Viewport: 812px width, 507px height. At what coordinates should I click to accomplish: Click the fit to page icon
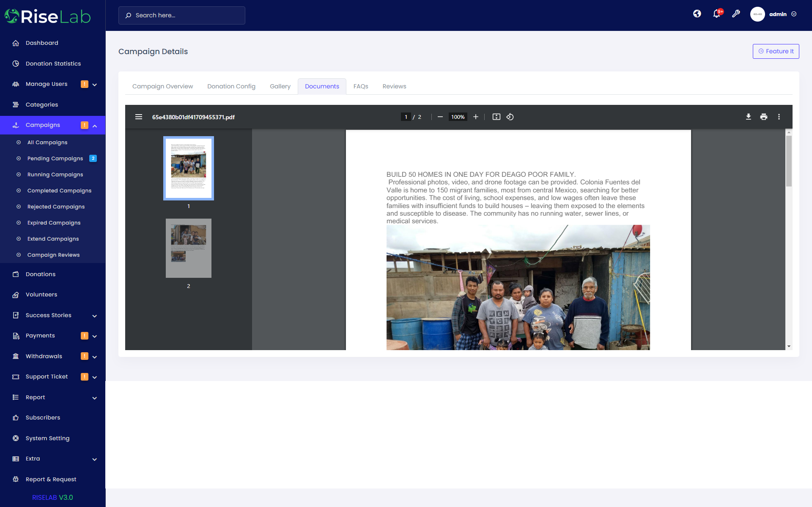pos(496,117)
